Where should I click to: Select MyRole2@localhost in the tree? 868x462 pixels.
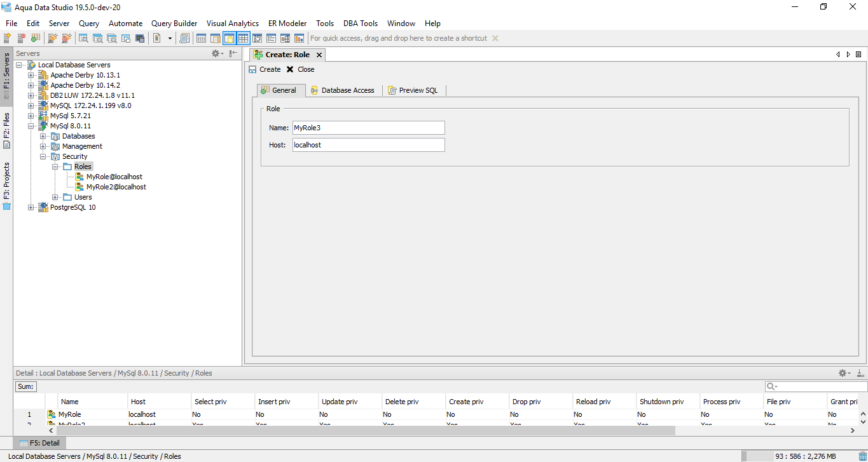(116, 187)
